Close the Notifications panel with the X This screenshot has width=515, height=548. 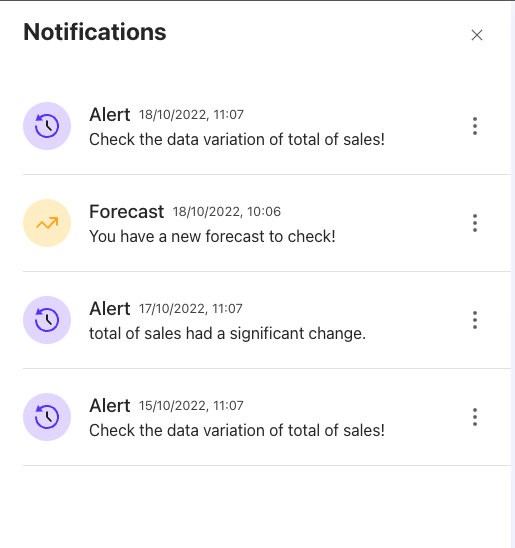[x=477, y=35]
